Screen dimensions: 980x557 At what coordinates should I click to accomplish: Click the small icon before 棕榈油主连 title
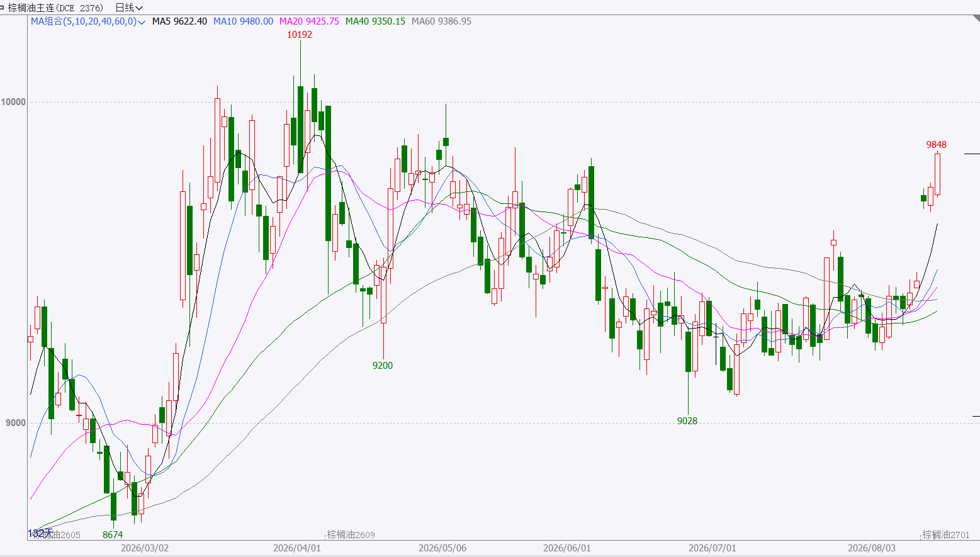pyautogui.click(x=3, y=8)
